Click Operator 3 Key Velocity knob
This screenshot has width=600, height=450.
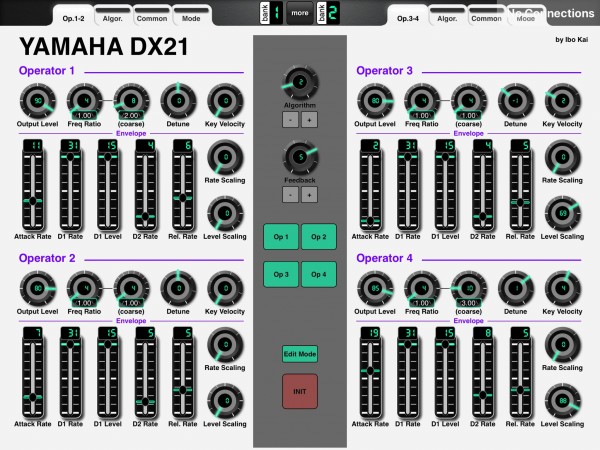(563, 101)
